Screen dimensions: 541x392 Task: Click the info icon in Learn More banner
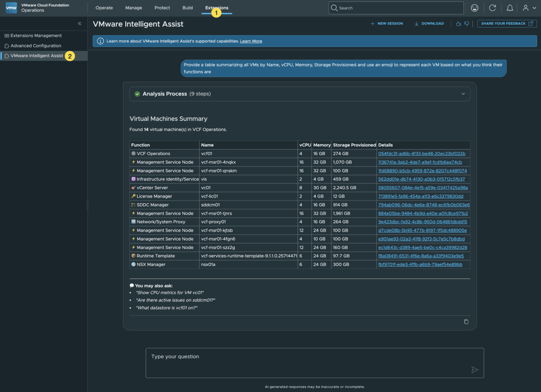pos(101,41)
